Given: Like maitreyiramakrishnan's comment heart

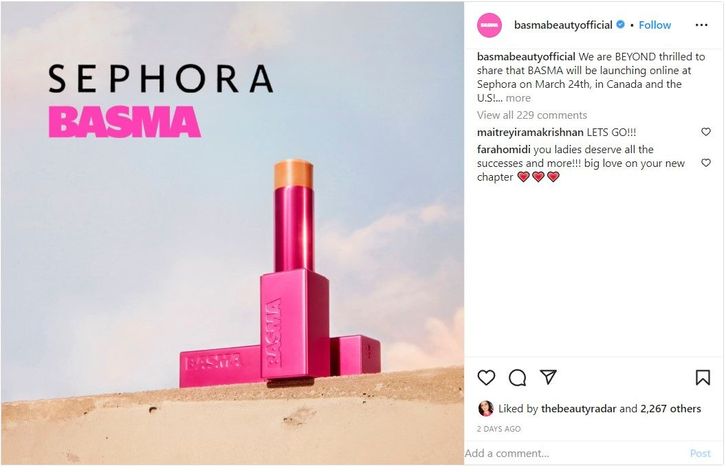Looking at the screenshot, I should 706,132.
